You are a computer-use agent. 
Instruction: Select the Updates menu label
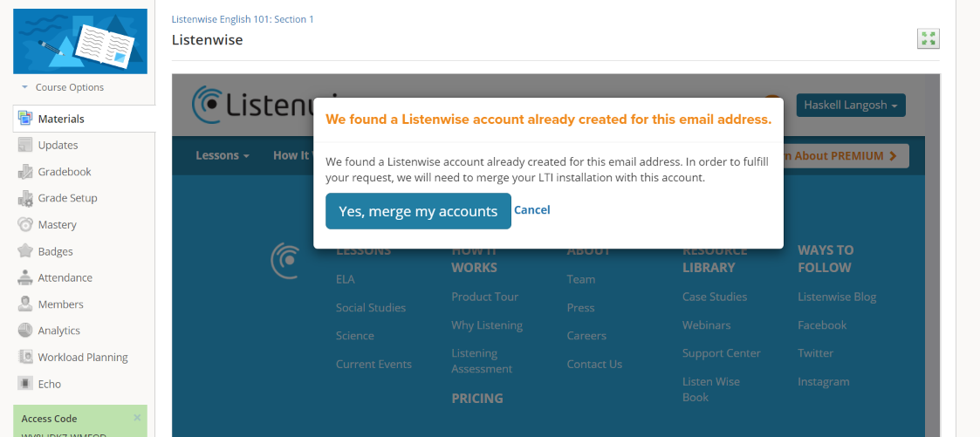click(x=58, y=145)
